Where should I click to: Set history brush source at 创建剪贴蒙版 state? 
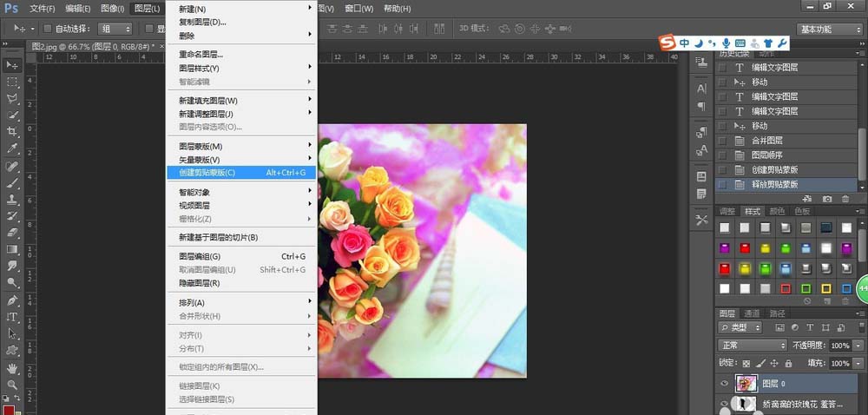[721, 170]
